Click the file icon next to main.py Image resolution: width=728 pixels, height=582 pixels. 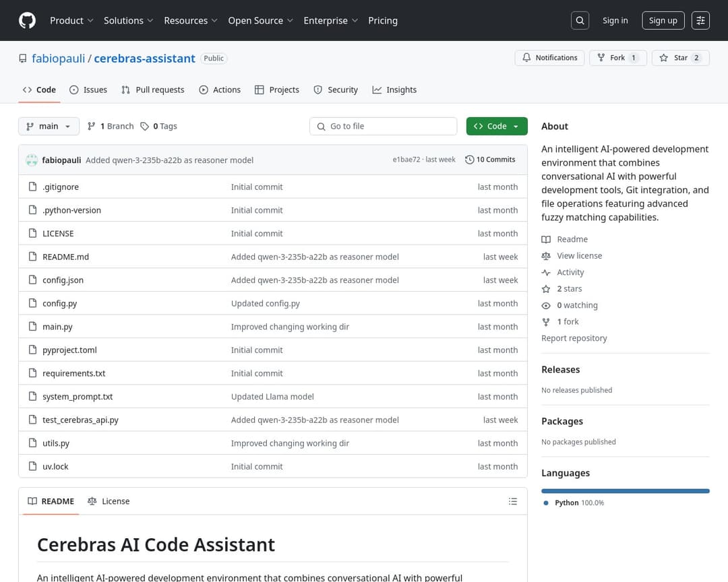32,326
